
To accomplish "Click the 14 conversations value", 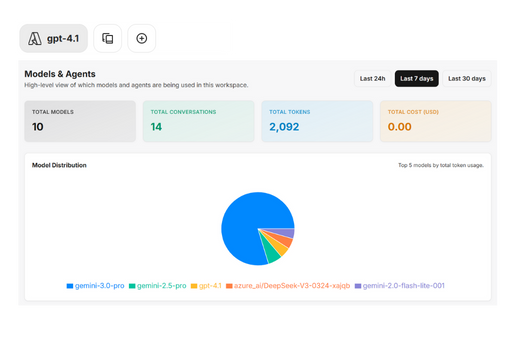I will (156, 127).
